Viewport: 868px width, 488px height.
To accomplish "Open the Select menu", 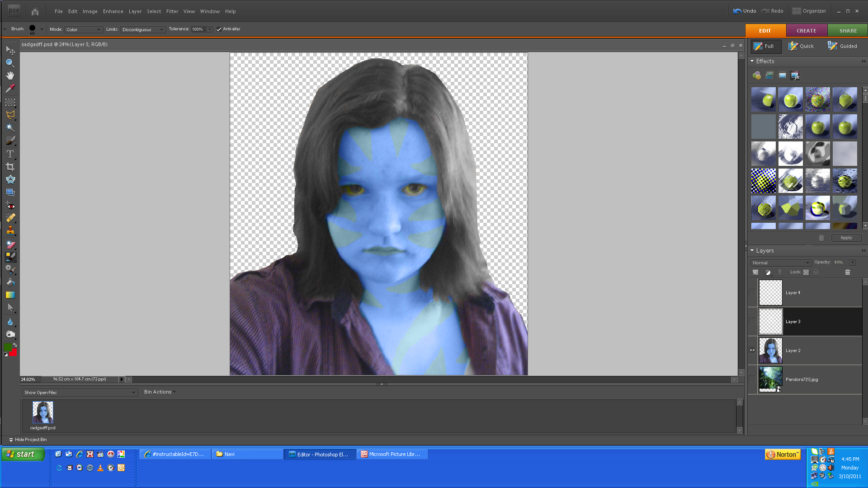I will 154,11.
